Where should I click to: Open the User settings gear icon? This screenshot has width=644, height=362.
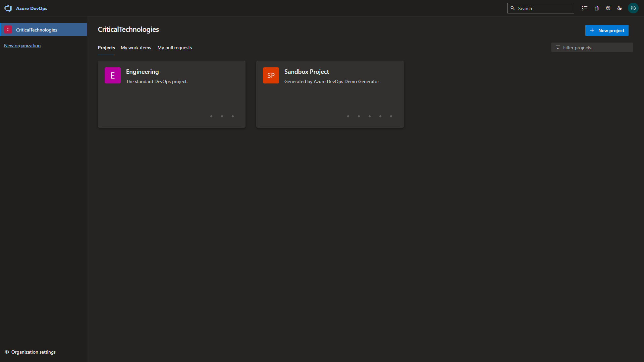coord(620,8)
